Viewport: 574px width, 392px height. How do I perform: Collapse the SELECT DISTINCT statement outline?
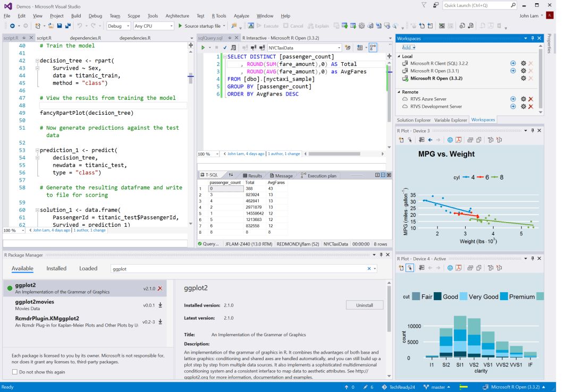click(x=224, y=57)
